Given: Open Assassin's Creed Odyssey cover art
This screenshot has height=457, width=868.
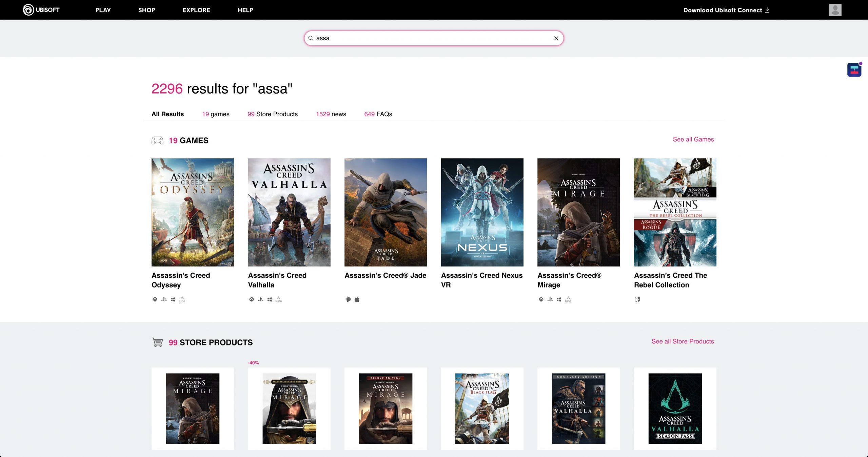Looking at the screenshot, I should (193, 212).
